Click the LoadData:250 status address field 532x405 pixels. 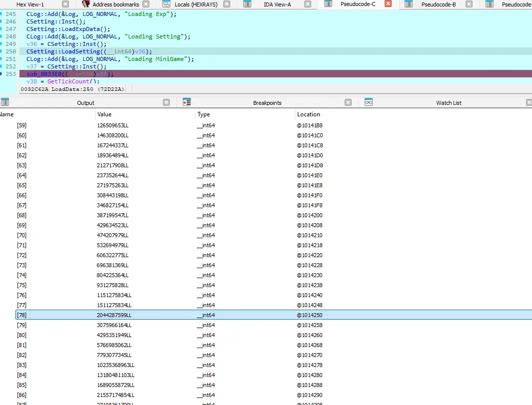click(72, 89)
